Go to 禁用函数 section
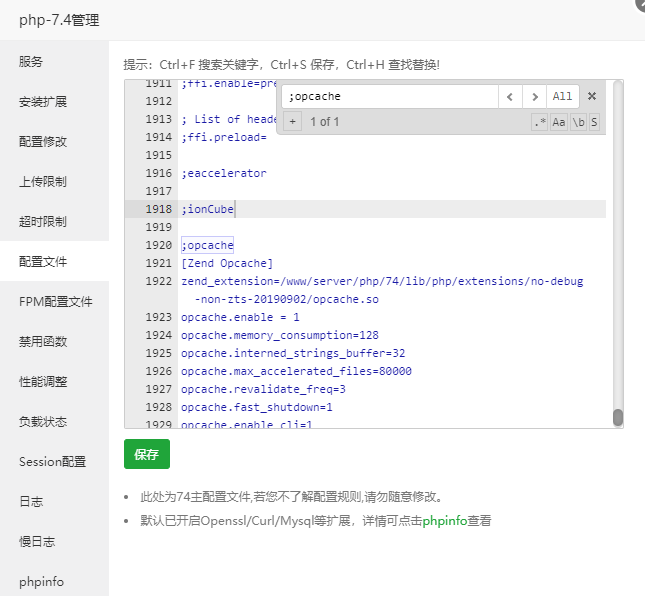Viewport: 645px width, 596px height. (43, 341)
